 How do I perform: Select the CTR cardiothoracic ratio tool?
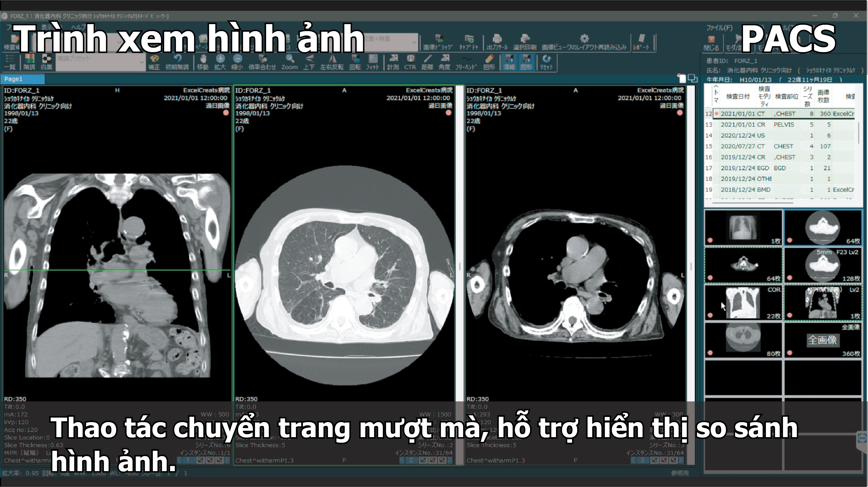[x=410, y=62]
